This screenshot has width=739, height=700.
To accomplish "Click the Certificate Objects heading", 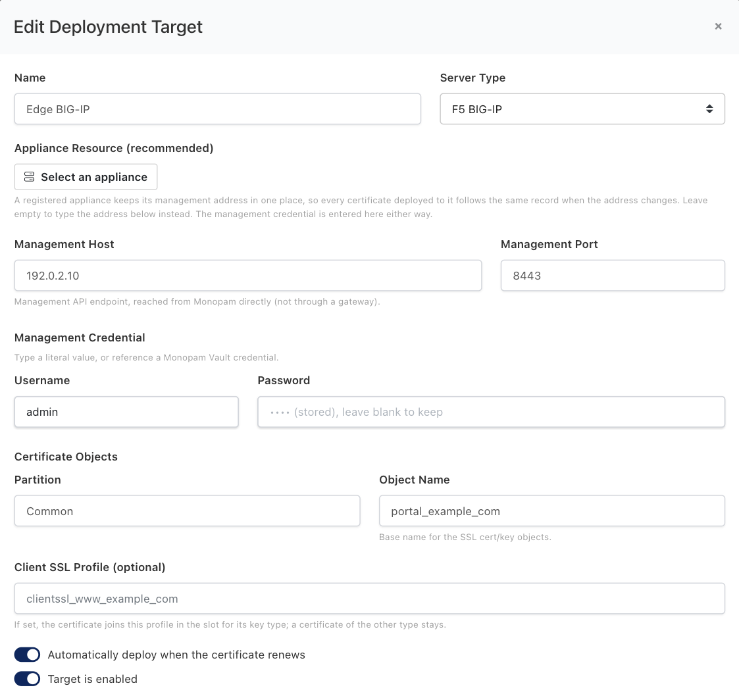I will (x=66, y=457).
